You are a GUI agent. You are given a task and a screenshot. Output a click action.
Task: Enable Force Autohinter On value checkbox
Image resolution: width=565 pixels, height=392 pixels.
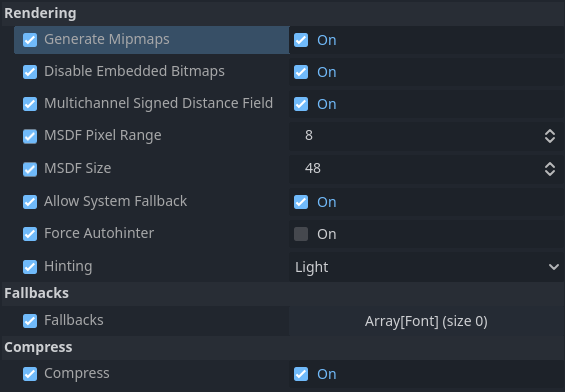tap(301, 234)
